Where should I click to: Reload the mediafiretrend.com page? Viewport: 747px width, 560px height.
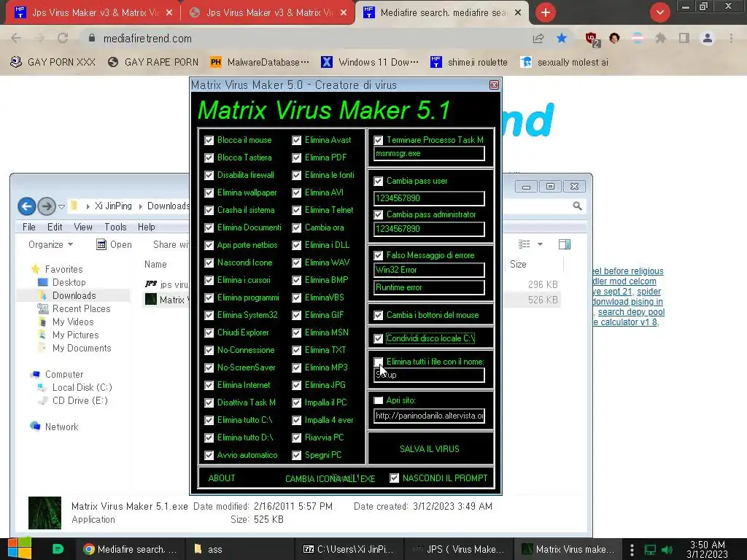(63, 38)
